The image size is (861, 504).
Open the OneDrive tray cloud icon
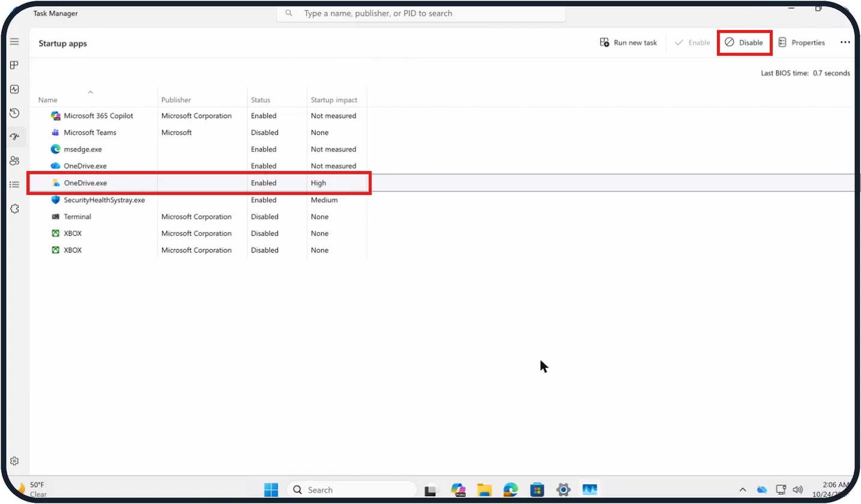(x=762, y=490)
